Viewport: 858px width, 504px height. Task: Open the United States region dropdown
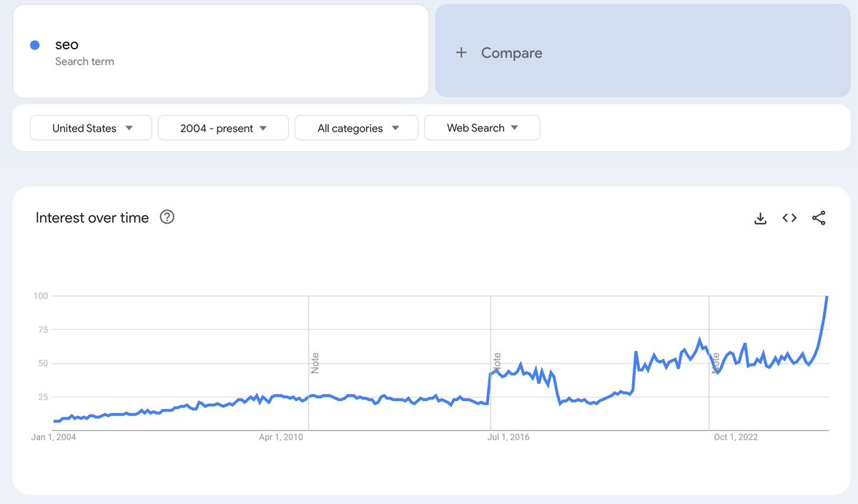[91, 128]
